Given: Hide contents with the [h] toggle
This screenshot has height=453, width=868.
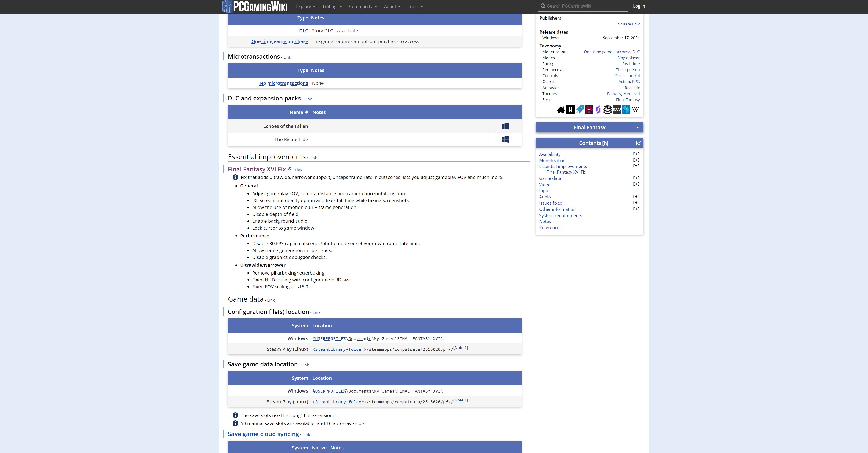Looking at the screenshot, I should click(605, 143).
